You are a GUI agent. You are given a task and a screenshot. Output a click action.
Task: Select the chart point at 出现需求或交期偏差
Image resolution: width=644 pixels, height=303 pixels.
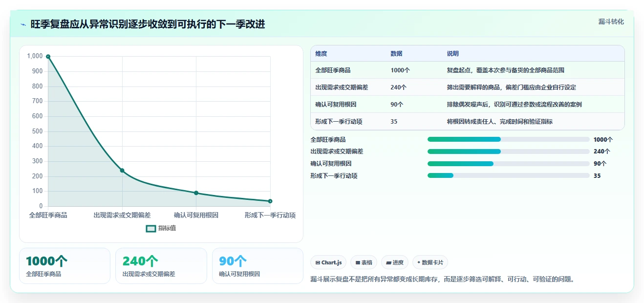[122, 171]
